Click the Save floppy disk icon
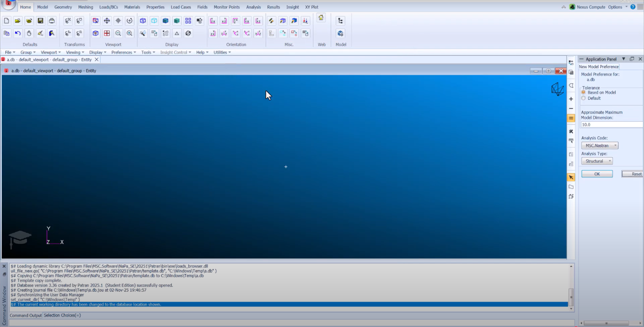 pyautogui.click(x=40, y=21)
